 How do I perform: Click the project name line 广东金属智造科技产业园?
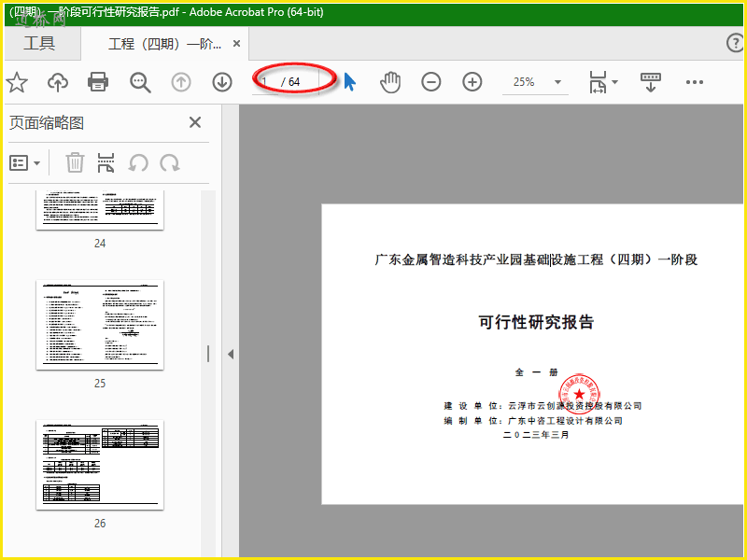click(x=536, y=260)
